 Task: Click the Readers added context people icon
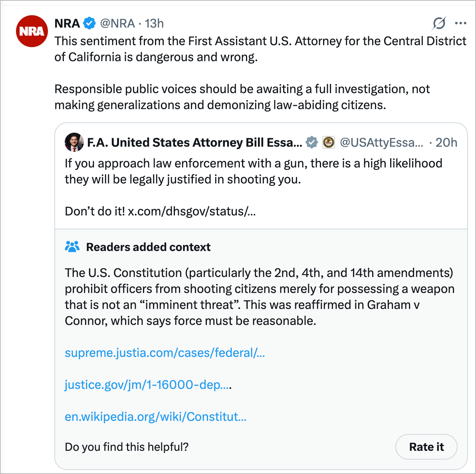pyautogui.click(x=72, y=247)
